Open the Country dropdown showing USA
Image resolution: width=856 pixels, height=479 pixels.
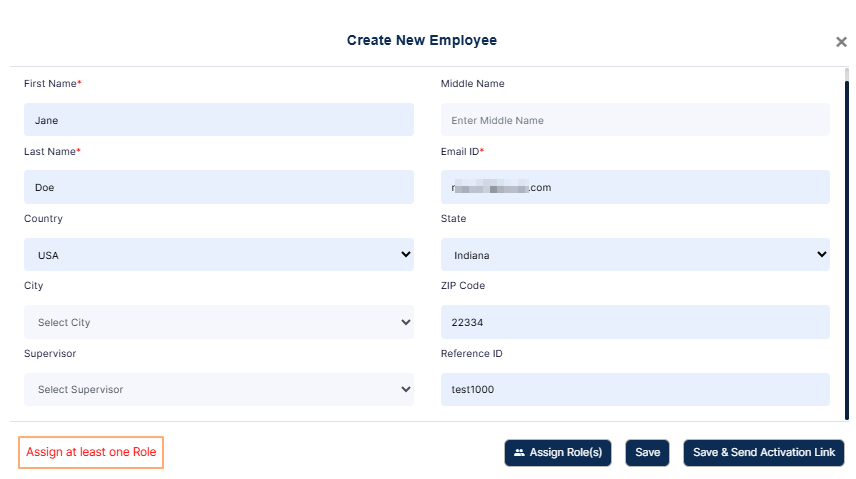click(x=218, y=255)
